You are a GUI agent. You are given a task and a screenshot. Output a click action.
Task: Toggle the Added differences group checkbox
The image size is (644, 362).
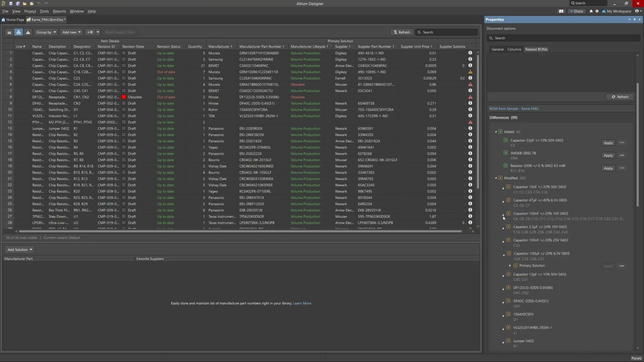(500, 132)
